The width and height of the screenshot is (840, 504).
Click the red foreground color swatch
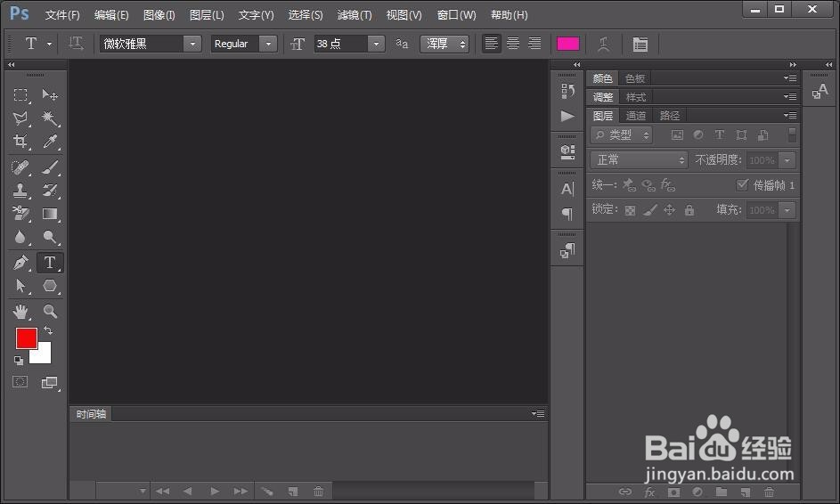[26, 338]
